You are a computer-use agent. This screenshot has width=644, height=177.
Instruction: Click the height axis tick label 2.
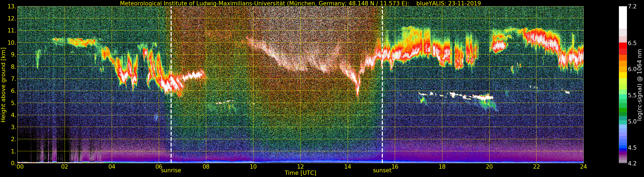click(x=14, y=139)
